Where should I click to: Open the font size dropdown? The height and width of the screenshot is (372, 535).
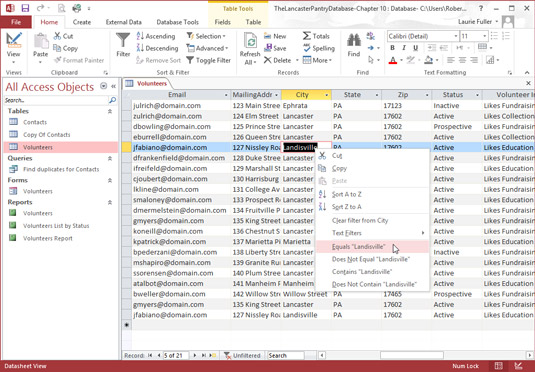tap(484, 36)
